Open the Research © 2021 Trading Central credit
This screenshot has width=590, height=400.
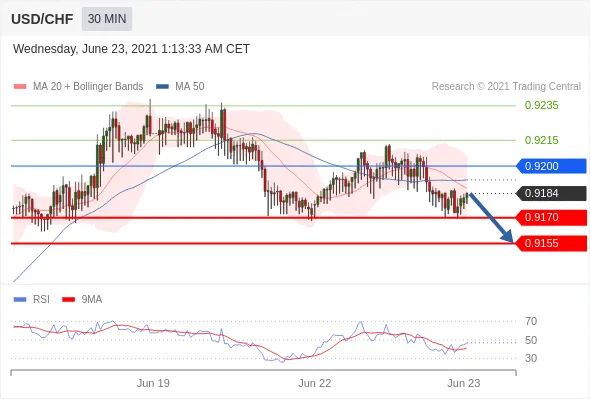click(x=506, y=87)
